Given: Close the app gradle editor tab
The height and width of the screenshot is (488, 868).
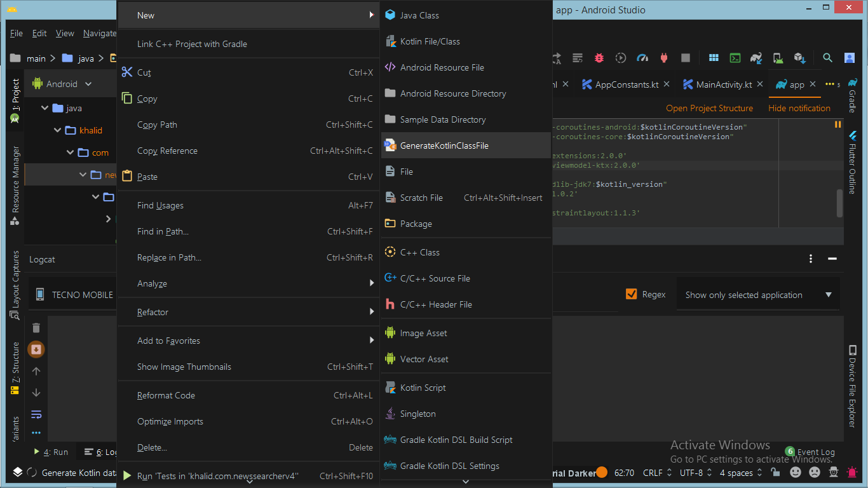Looking at the screenshot, I should [x=813, y=85].
